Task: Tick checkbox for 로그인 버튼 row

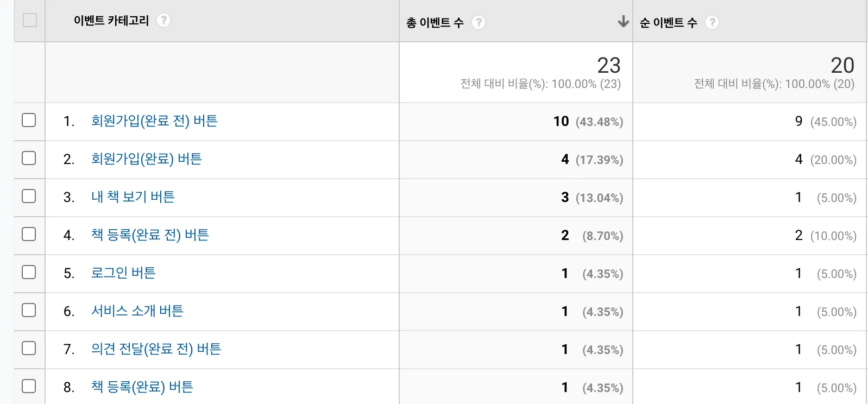Action: click(x=29, y=272)
